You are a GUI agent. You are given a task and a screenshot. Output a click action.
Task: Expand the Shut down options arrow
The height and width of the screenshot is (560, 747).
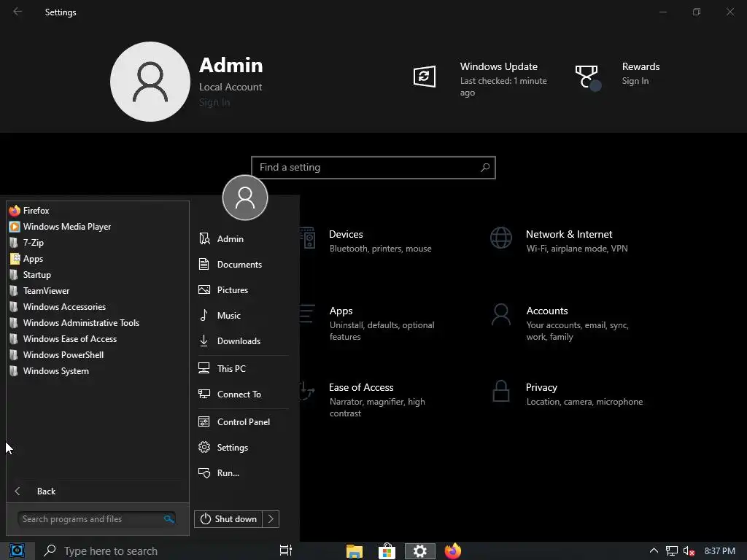(x=271, y=519)
